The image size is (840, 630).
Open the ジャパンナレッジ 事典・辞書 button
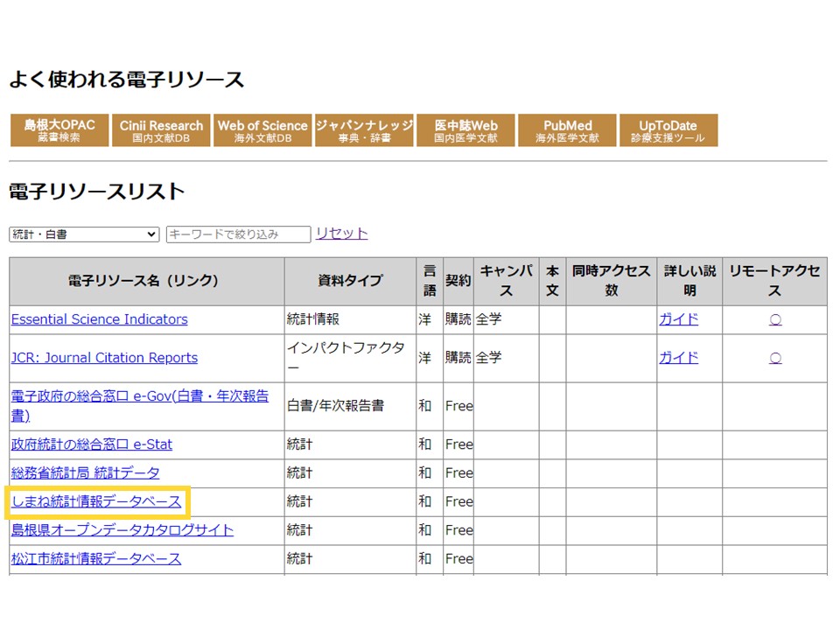pyautogui.click(x=364, y=130)
